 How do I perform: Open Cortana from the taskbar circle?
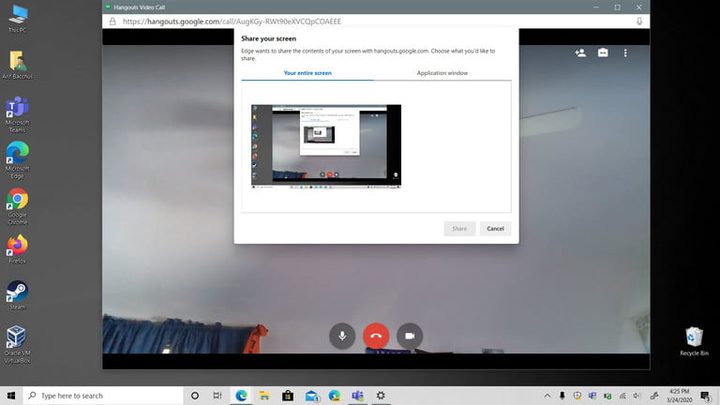[195, 395]
